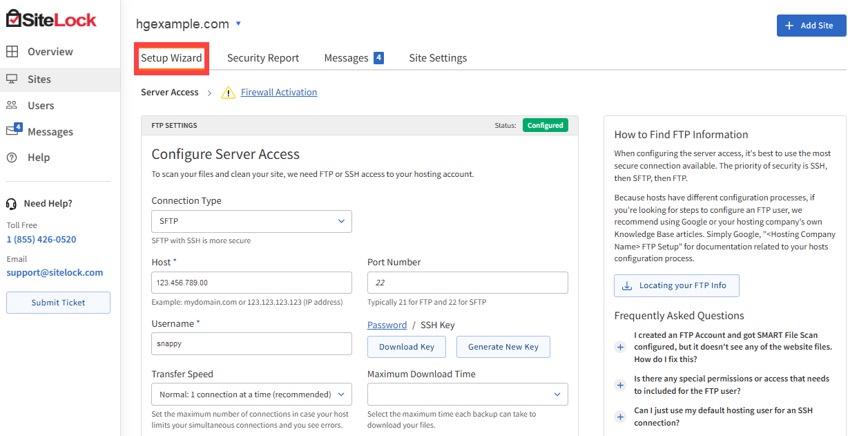Switch to the Security Report tab
The image size is (868, 436).
(263, 58)
